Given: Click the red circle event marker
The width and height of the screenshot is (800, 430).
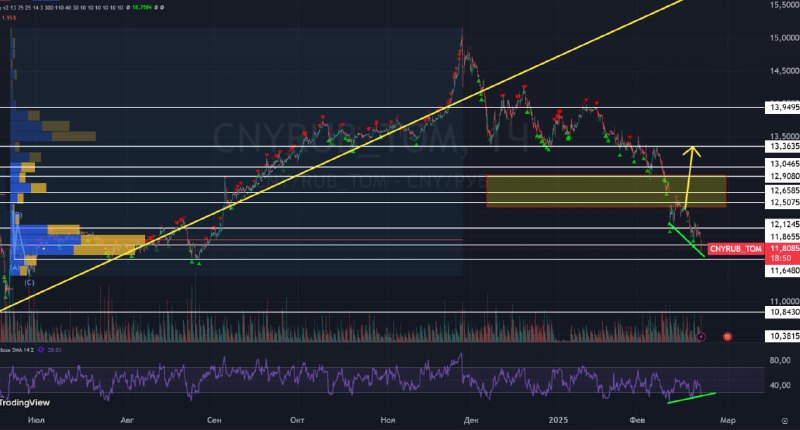Looking at the screenshot, I should click(x=728, y=337).
